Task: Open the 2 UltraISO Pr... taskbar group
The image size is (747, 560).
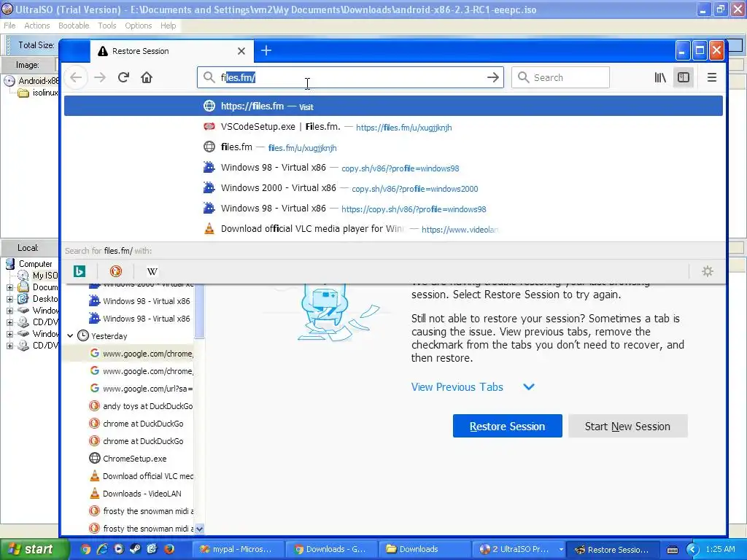Action: click(x=519, y=549)
